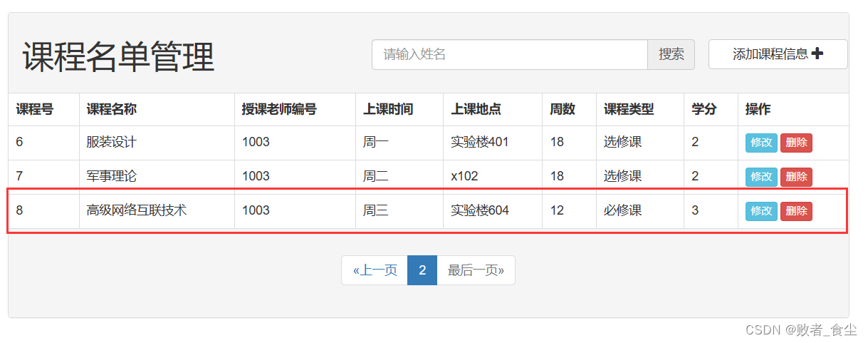Select page 2 in pagination
Screen dimensions: 868x343
pos(422,270)
